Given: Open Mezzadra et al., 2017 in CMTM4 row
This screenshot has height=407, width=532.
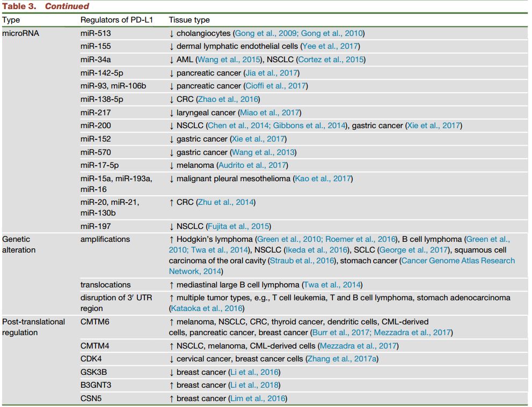Looking at the screenshot, I should pos(358,346).
